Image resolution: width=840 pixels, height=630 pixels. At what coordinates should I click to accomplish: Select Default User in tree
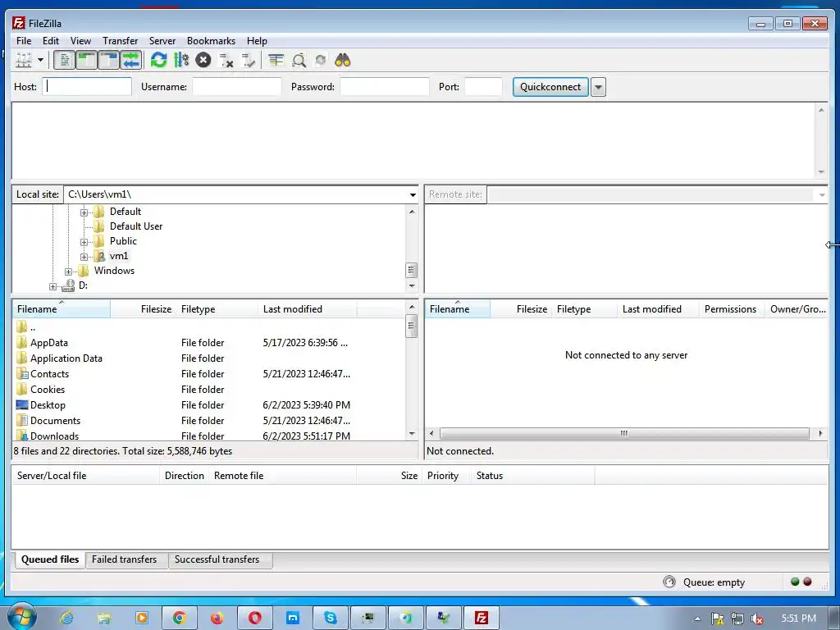[136, 226]
